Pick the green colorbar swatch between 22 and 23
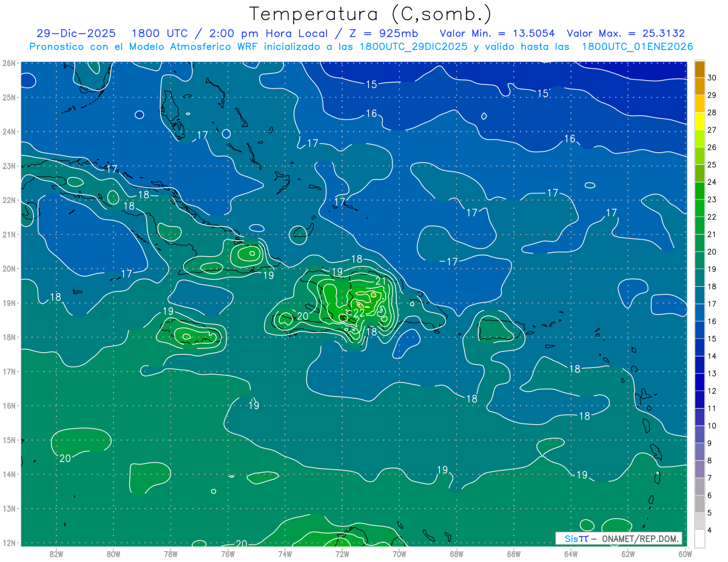728x562 pixels. coord(699,208)
